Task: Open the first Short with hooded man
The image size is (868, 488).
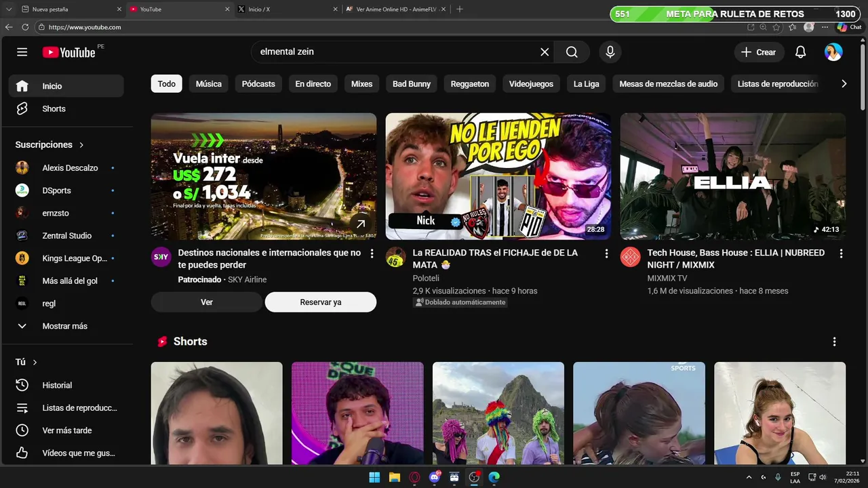Action: [217, 413]
